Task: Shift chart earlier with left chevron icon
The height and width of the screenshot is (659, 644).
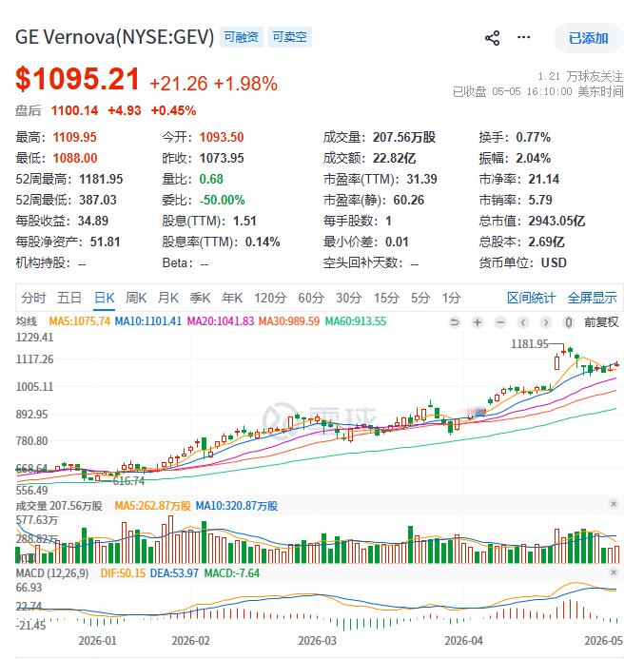Action: point(523,322)
